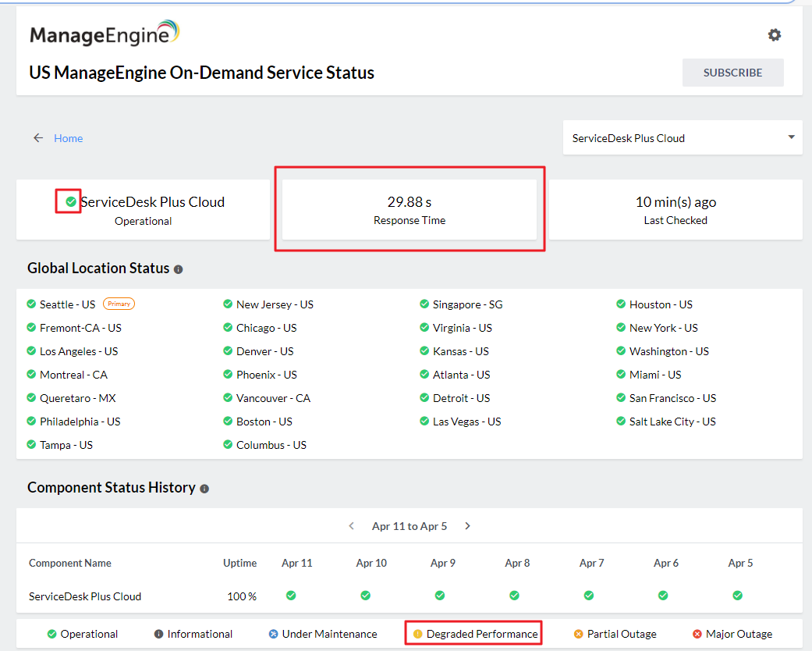Click the Apr 8 operational status icon

point(514,596)
